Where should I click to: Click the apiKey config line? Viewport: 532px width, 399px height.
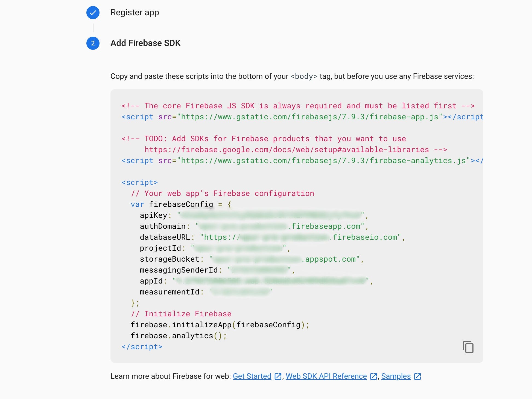(254, 215)
